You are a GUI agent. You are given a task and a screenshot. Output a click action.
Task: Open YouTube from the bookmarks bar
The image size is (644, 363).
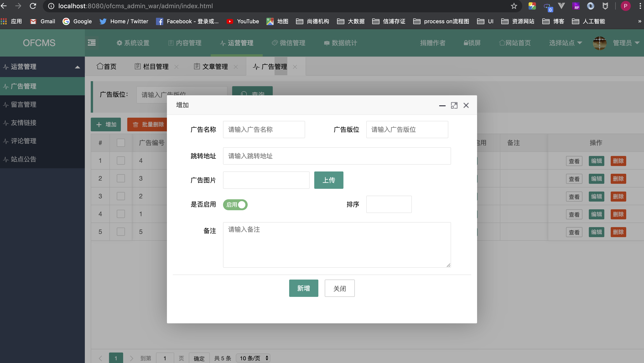pyautogui.click(x=242, y=21)
